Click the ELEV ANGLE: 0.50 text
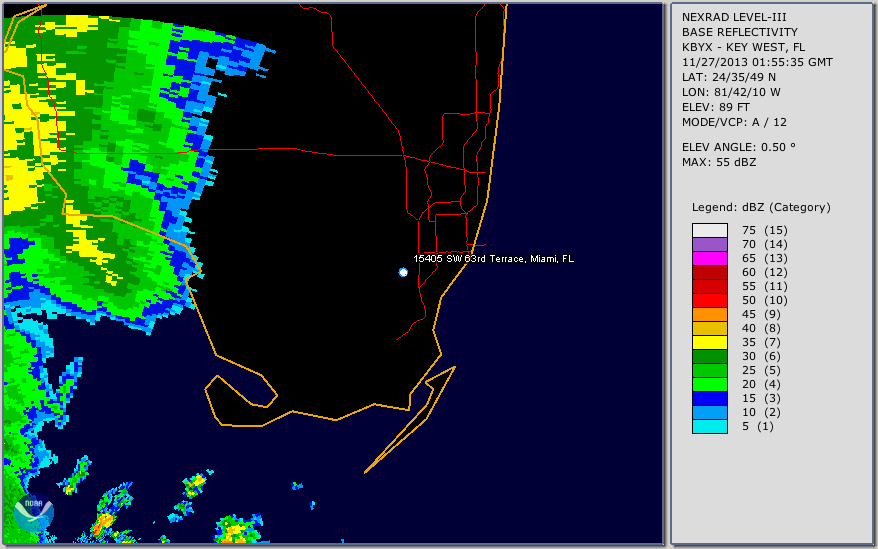 point(739,147)
